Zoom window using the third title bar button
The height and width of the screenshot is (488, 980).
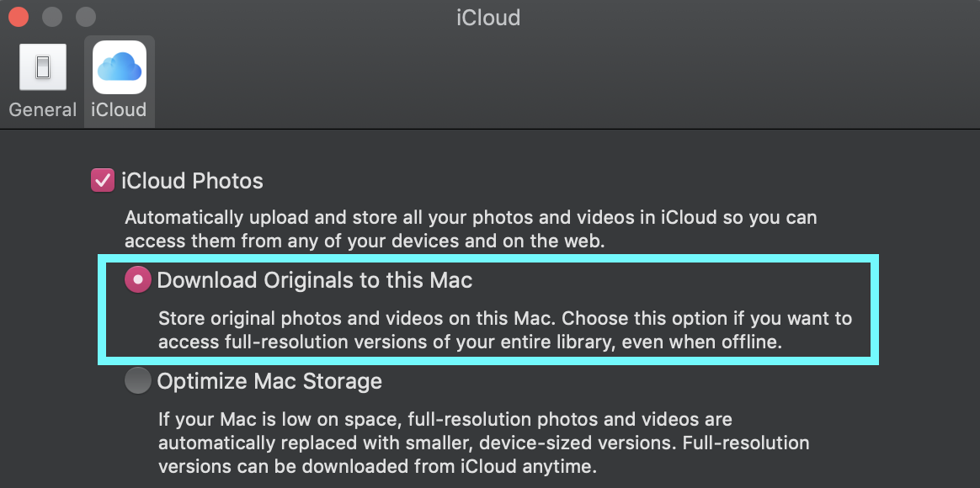click(86, 17)
